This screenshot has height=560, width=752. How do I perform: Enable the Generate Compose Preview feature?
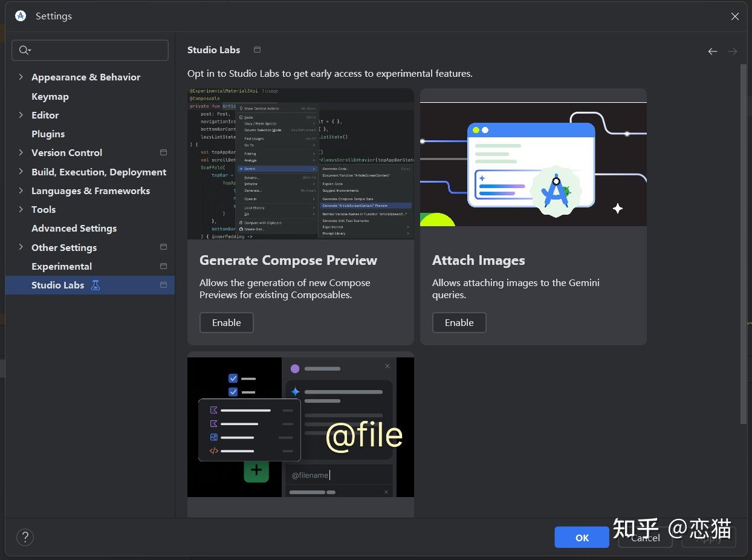(x=226, y=322)
